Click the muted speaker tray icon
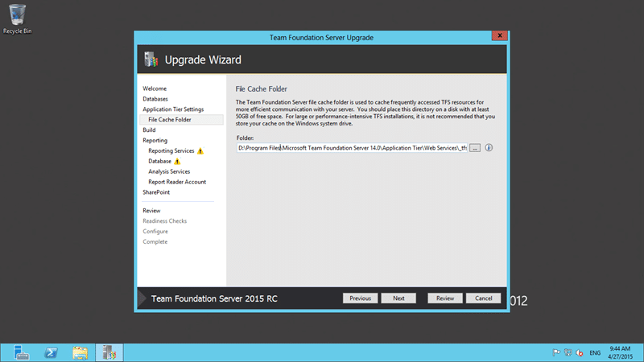Image resolution: width=644 pixels, height=362 pixels. tap(580, 352)
